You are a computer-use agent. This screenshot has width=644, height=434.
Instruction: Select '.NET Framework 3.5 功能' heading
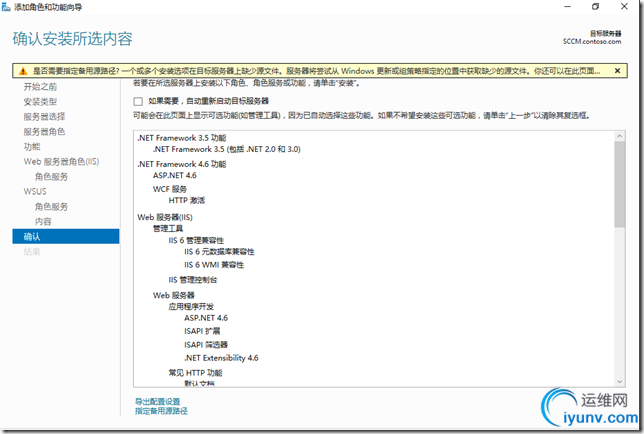182,138
